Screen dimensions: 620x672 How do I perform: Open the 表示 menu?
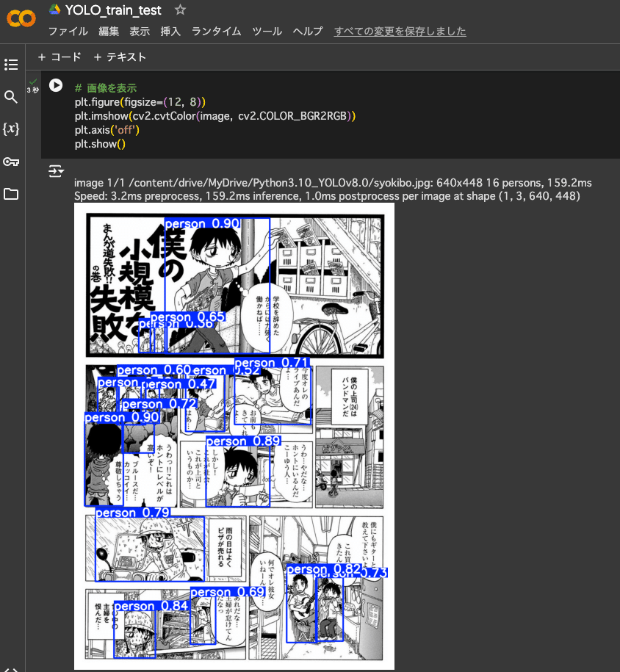(x=140, y=32)
